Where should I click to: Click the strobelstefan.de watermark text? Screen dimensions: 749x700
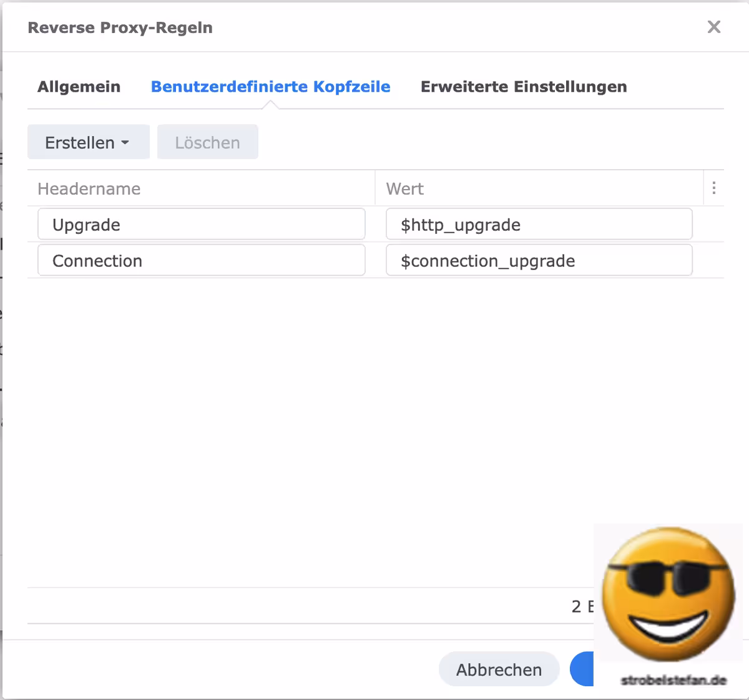[x=673, y=680]
